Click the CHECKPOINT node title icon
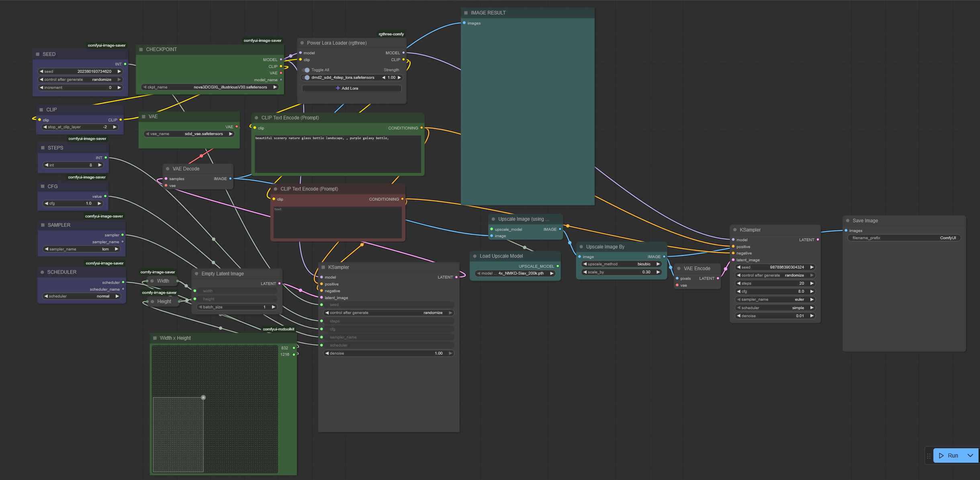The height and width of the screenshot is (480, 980). 141,49
